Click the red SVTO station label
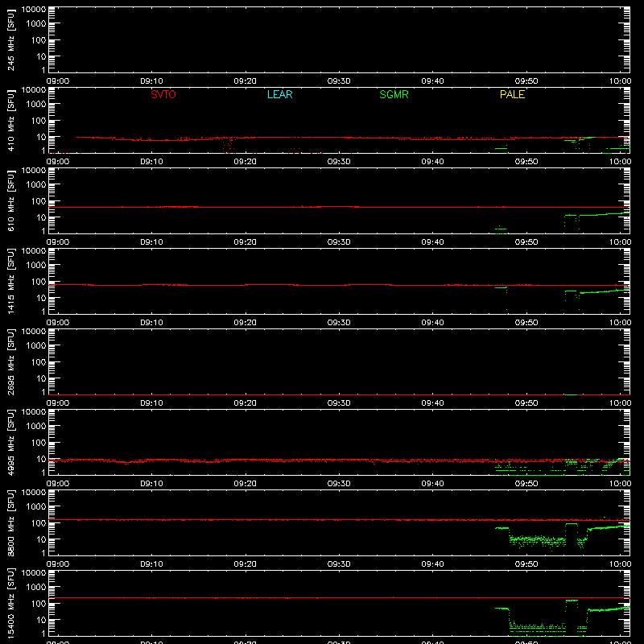Viewport: 644px width, 644px height. [163, 94]
